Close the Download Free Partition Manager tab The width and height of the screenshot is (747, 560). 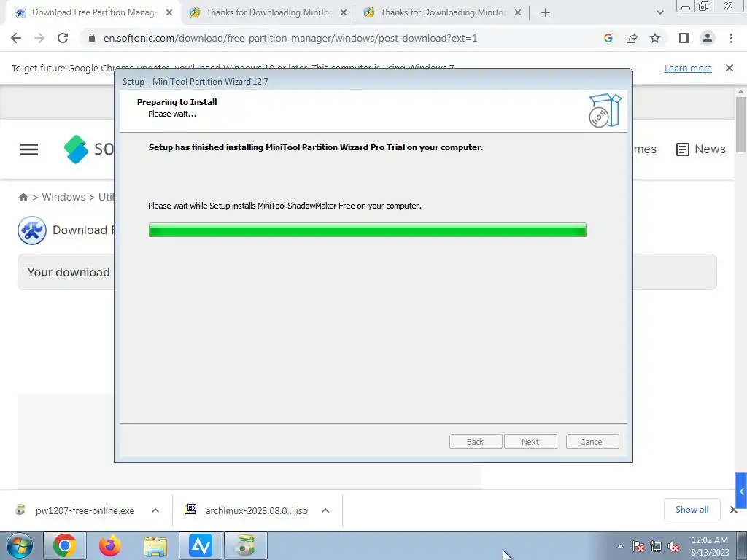point(169,12)
